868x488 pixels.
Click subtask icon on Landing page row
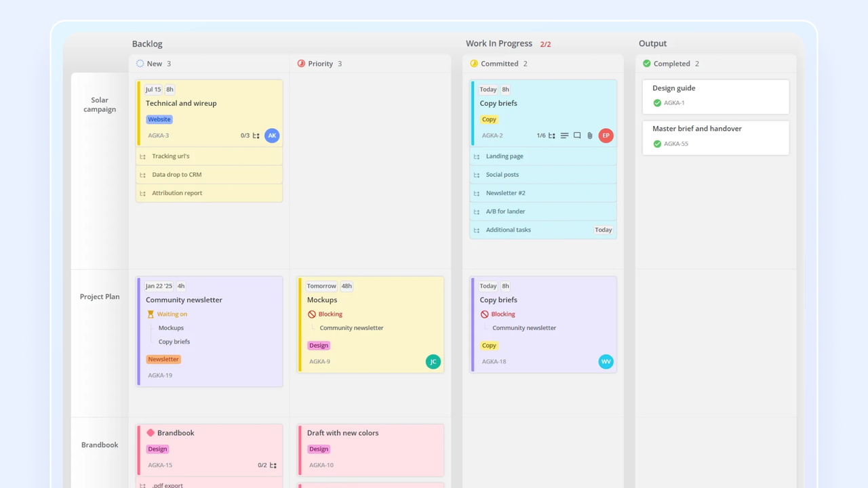(x=477, y=157)
